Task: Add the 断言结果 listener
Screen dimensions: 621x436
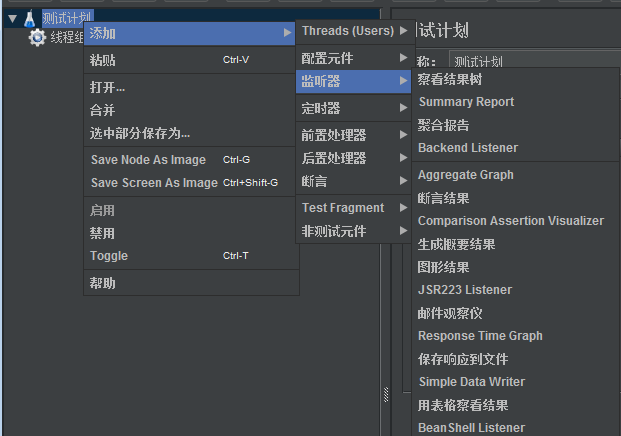Action: click(516, 198)
